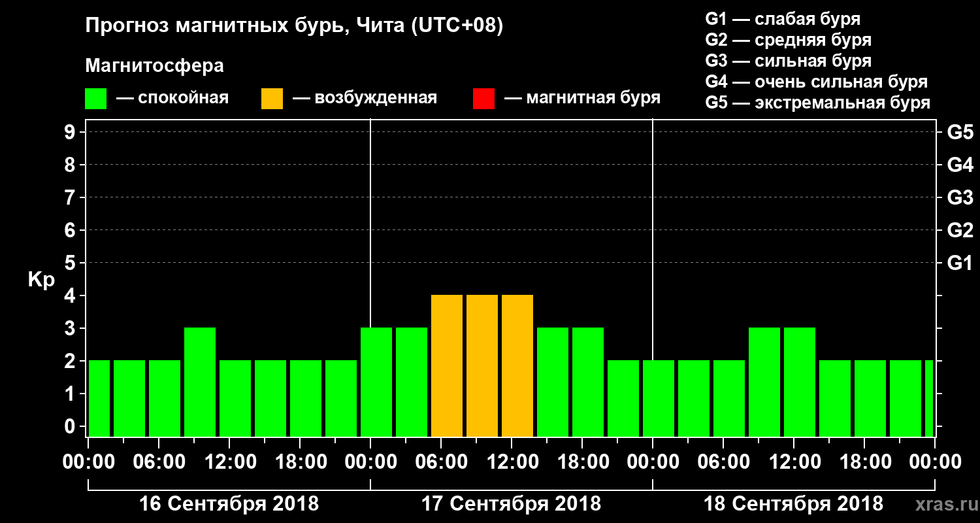
Task: Click the Kp 3 green bar on 16 September
Action: (200, 382)
